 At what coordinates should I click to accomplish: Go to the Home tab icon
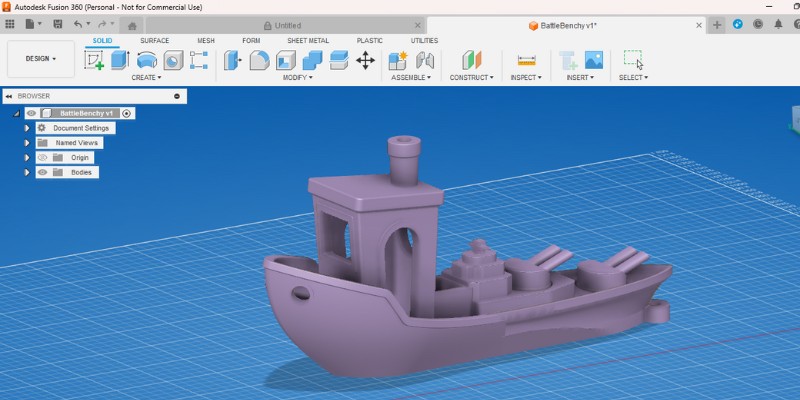pyautogui.click(x=132, y=26)
